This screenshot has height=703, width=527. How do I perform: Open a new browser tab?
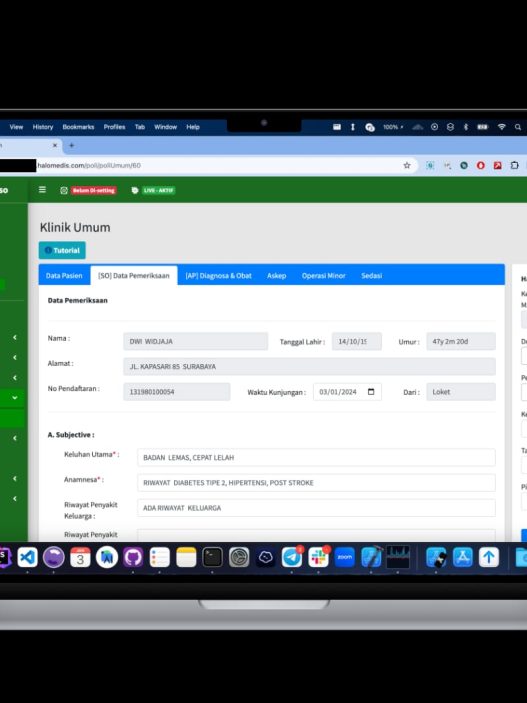pyautogui.click(x=71, y=145)
